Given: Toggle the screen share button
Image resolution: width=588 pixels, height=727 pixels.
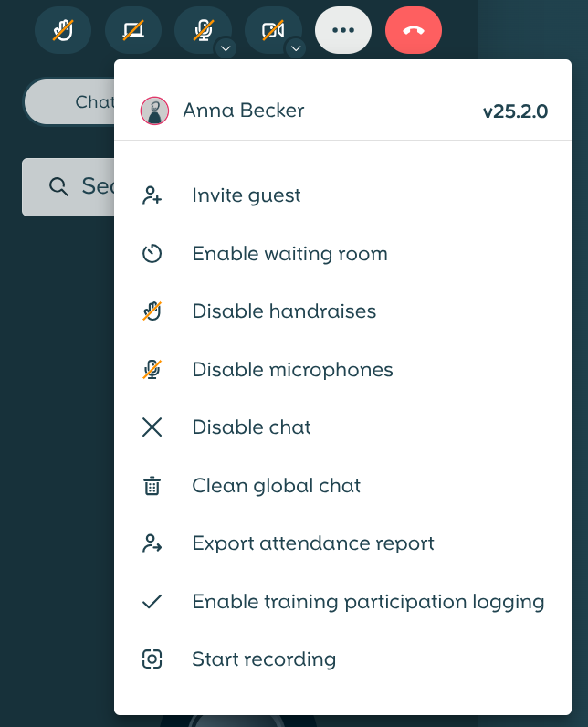Looking at the screenshot, I should [x=133, y=30].
